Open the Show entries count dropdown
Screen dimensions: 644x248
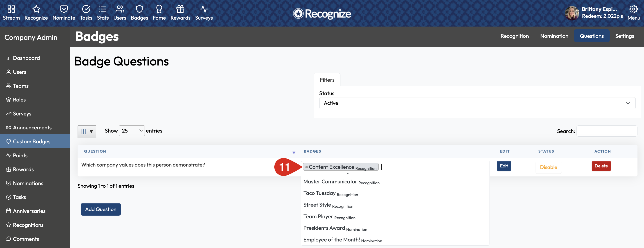(x=132, y=131)
